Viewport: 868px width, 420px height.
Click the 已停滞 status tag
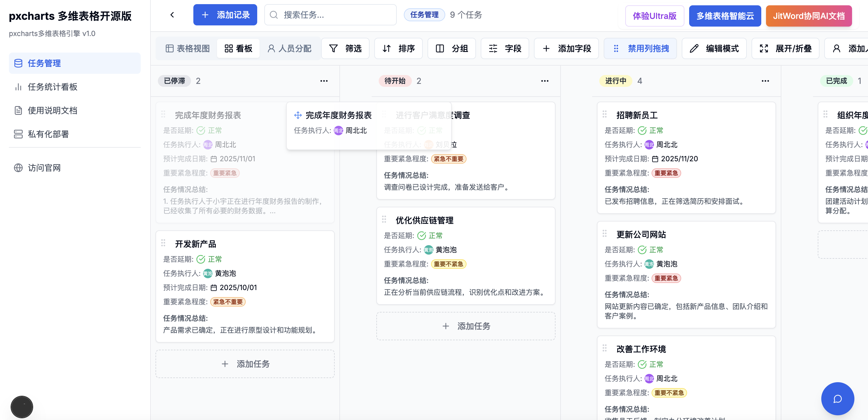[174, 81]
